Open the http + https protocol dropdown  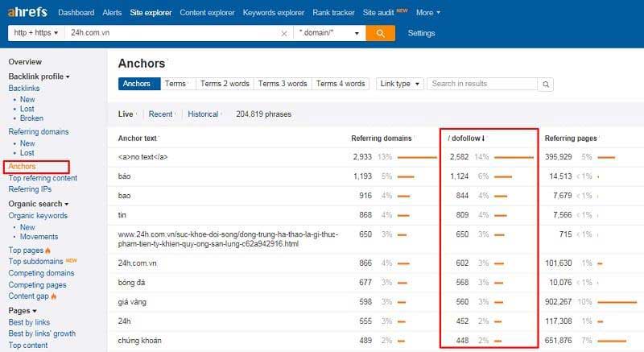pos(36,33)
